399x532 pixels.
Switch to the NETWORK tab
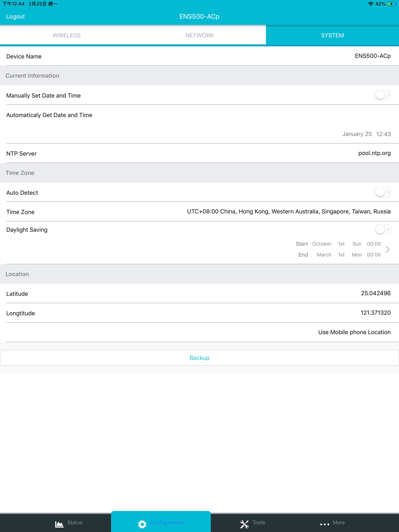point(199,35)
